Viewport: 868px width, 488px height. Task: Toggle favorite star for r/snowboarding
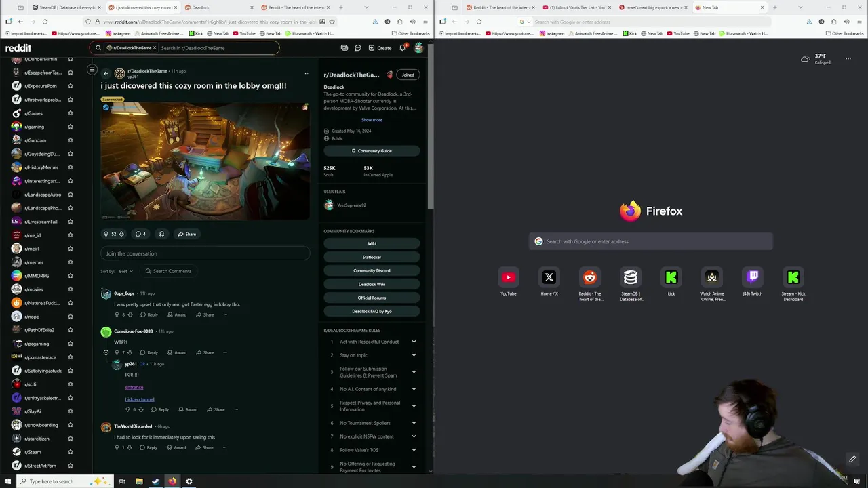[70, 425]
